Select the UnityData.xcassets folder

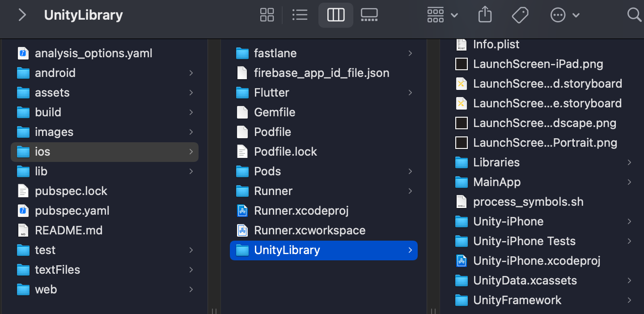coord(543,280)
